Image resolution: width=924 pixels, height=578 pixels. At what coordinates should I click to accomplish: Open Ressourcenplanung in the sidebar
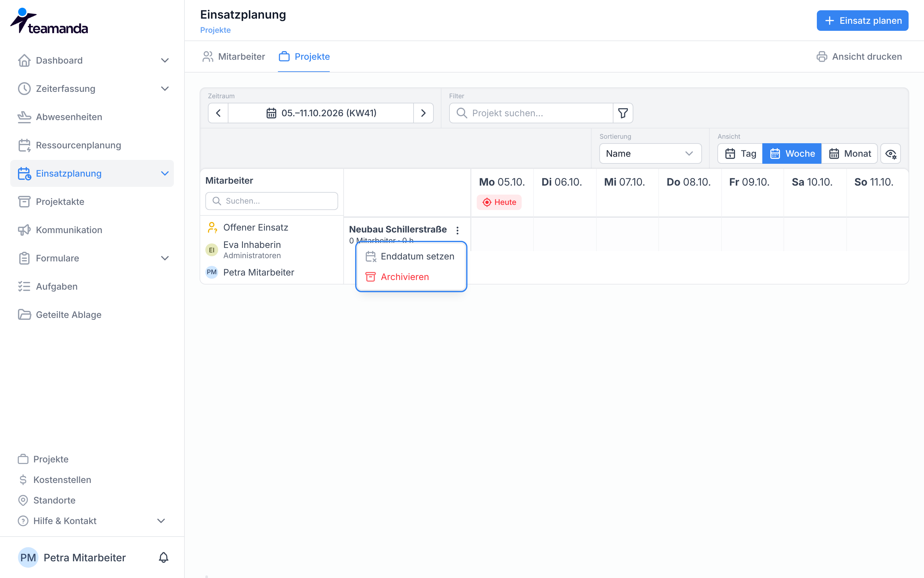tap(92, 145)
